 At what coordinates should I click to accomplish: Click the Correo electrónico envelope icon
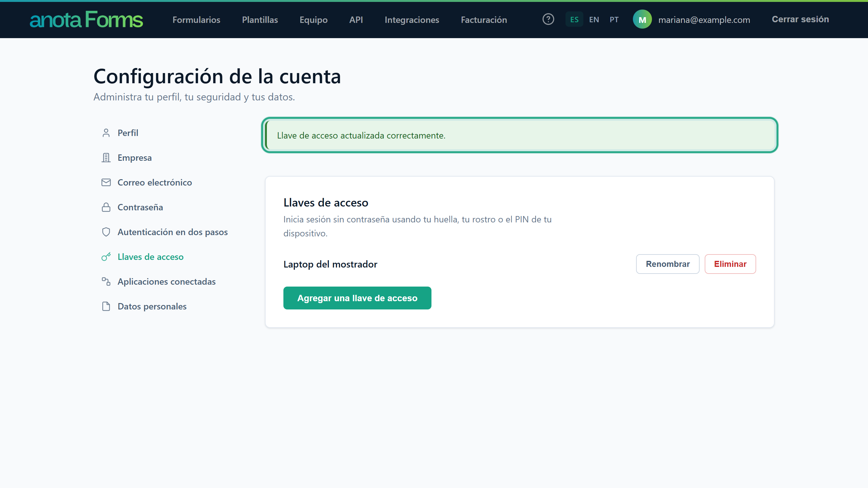click(106, 182)
